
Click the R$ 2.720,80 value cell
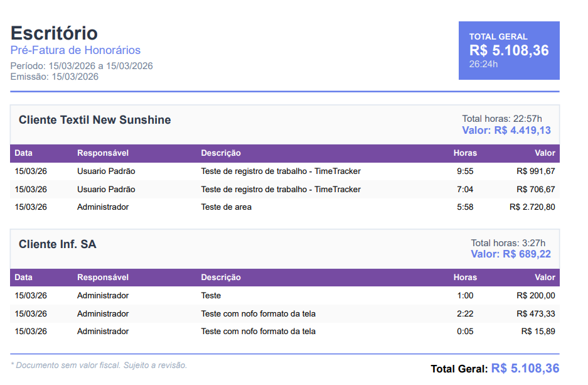pos(532,207)
